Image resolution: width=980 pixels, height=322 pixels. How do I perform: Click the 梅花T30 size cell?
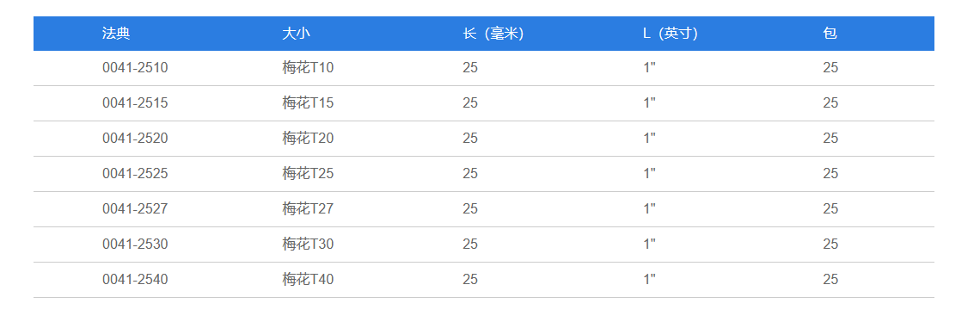[308, 244]
